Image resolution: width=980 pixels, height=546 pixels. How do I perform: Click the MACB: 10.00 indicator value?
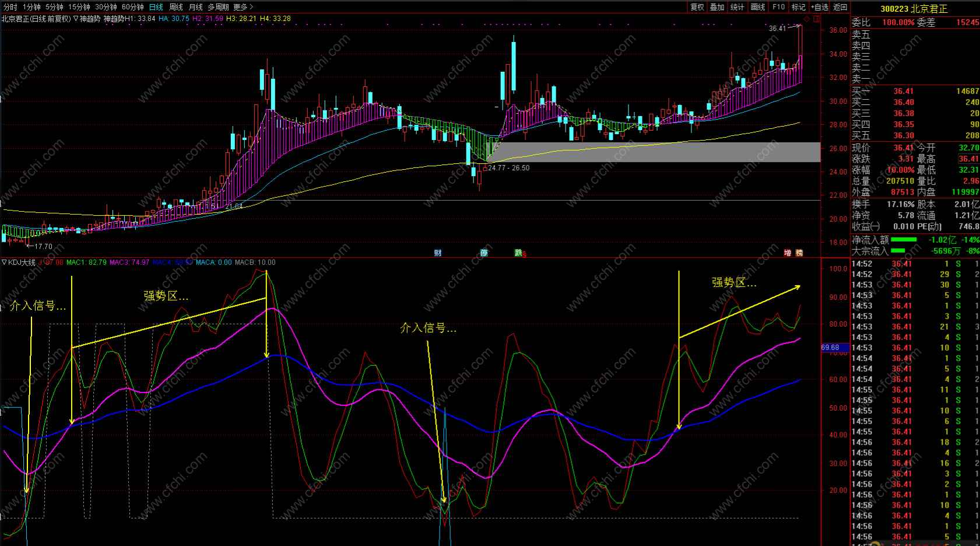[x=255, y=262]
